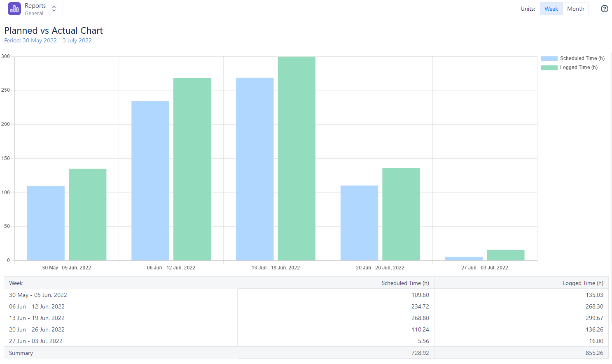The image size is (612, 364).
Task: Open the help question mark icon
Action: coord(604,9)
